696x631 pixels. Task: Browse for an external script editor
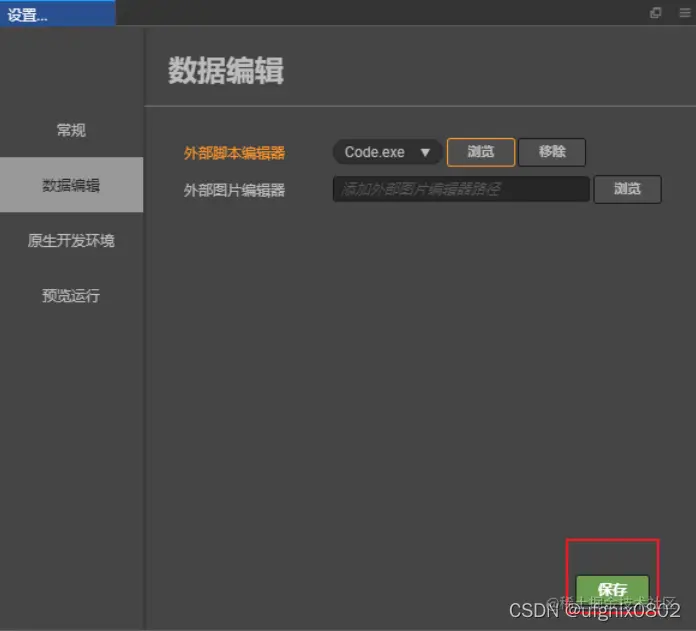pyautogui.click(x=481, y=152)
